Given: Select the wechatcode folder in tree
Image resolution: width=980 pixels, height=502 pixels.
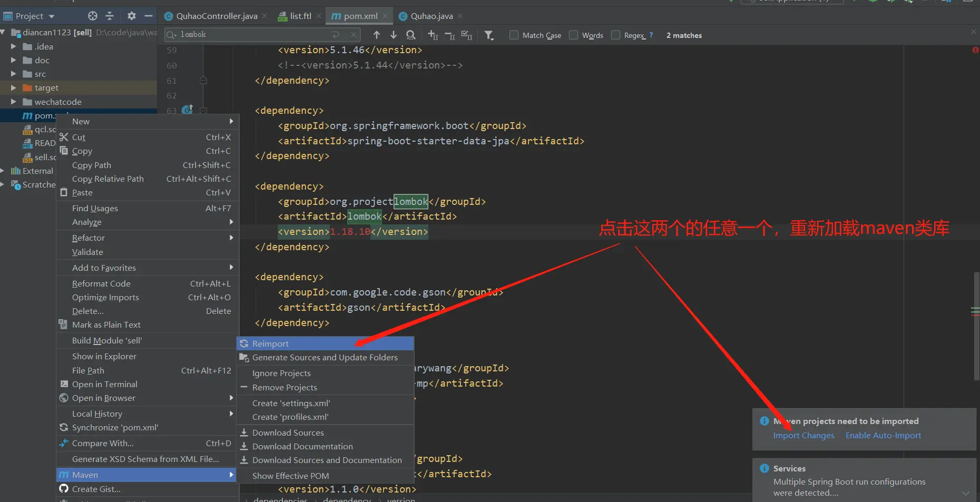Looking at the screenshot, I should (x=58, y=102).
